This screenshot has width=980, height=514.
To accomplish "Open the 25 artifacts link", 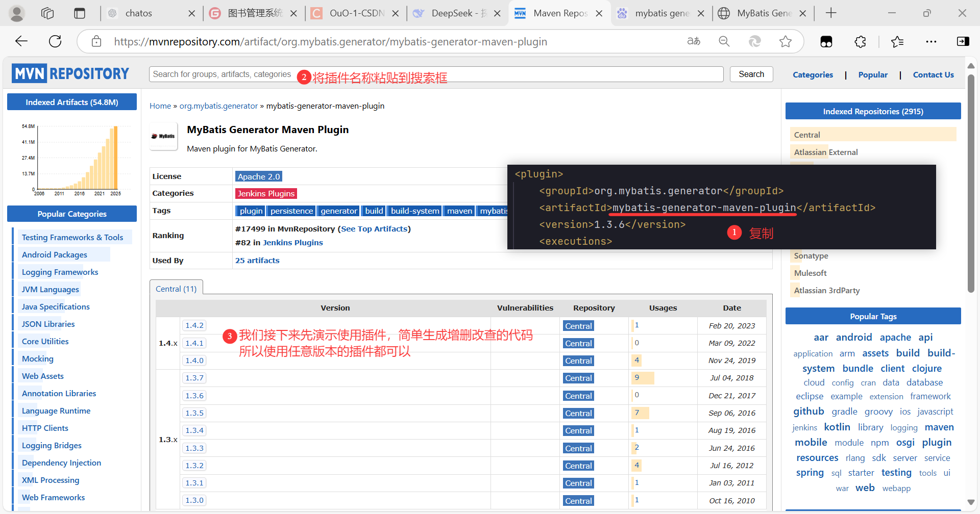I will pos(257,260).
